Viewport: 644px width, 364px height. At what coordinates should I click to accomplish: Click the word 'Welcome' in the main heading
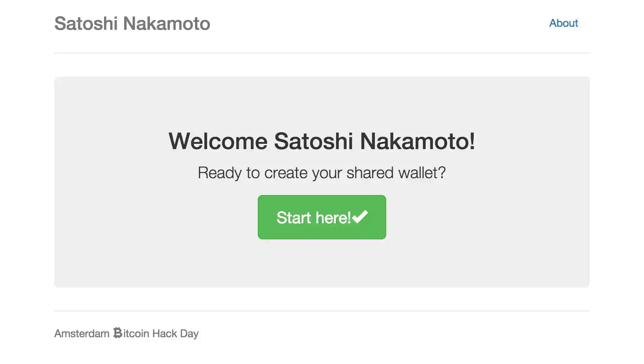point(218,141)
